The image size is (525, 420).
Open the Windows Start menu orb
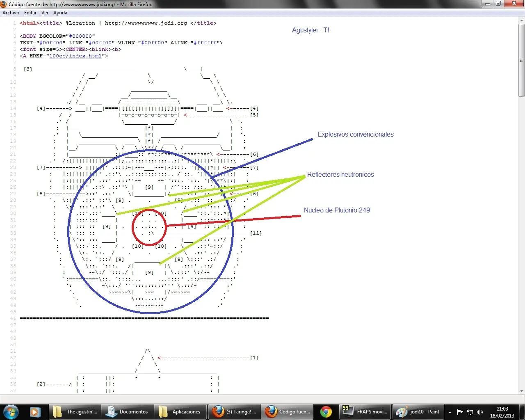click(11, 411)
